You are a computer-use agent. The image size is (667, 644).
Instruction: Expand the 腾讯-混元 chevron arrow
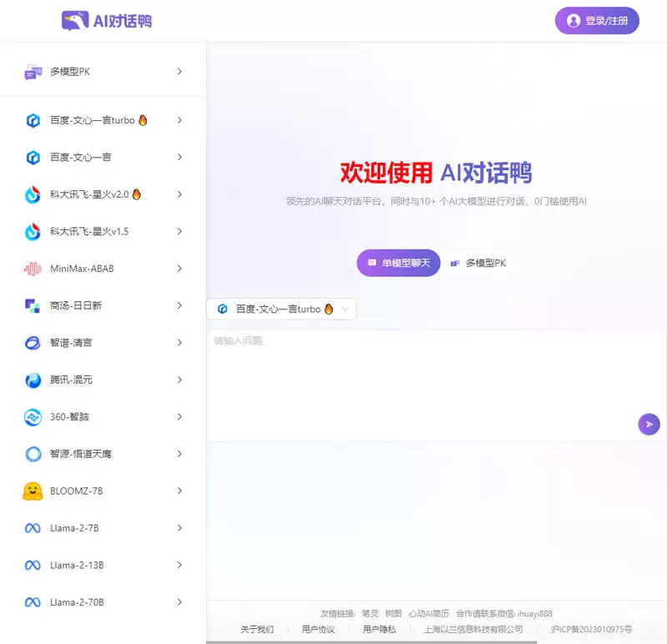(x=179, y=380)
